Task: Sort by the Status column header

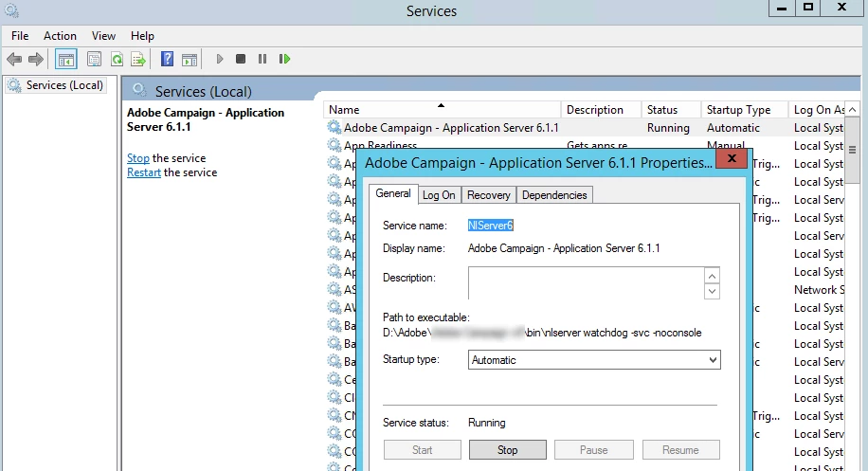Action: 671,110
